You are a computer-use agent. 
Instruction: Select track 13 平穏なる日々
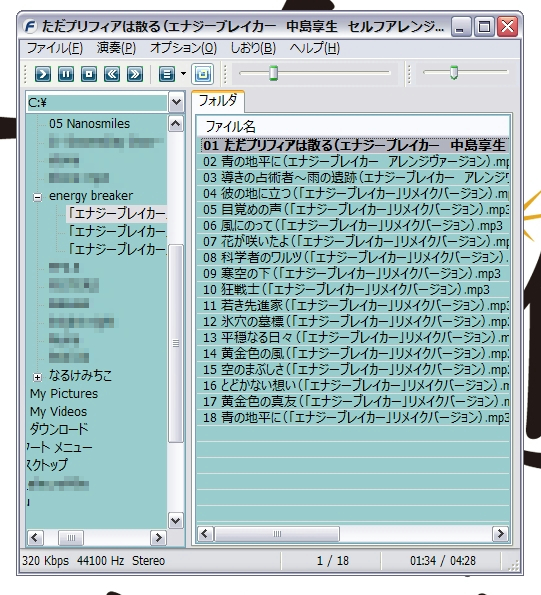pyautogui.click(x=352, y=338)
